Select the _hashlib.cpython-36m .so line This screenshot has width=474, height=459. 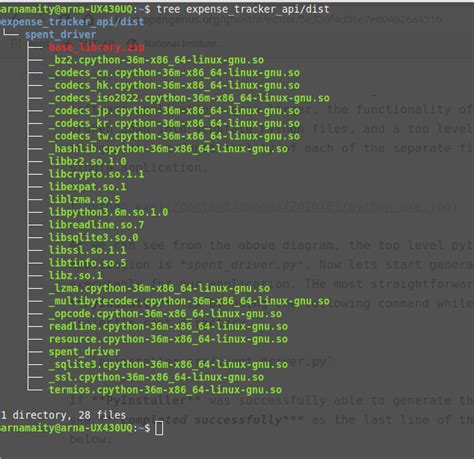(168, 149)
